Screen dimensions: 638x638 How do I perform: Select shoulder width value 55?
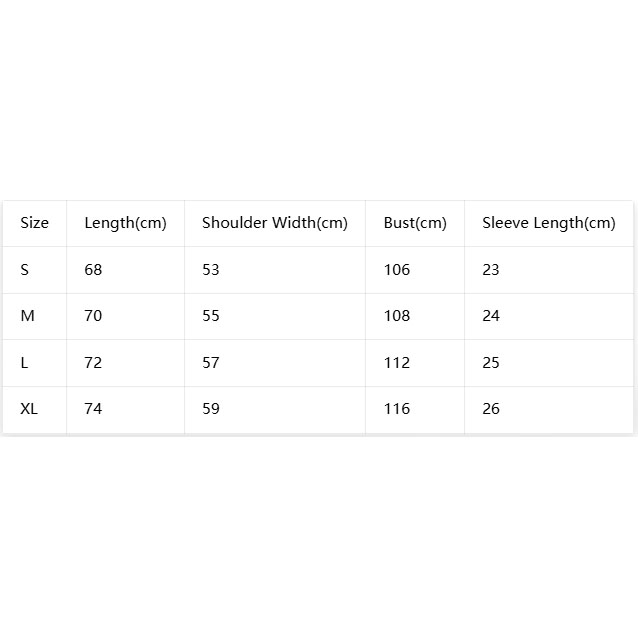[211, 315]
